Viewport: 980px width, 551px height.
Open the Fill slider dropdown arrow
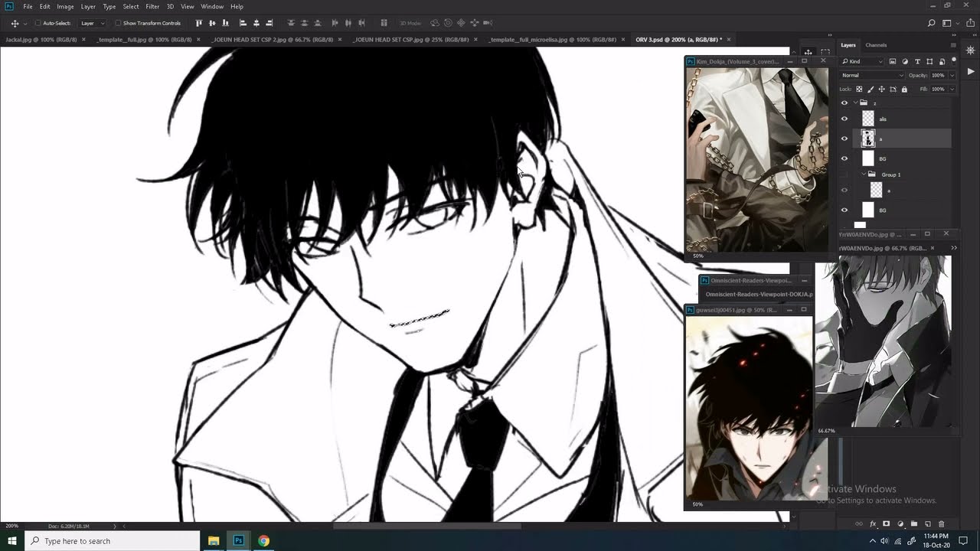[952, 90]
